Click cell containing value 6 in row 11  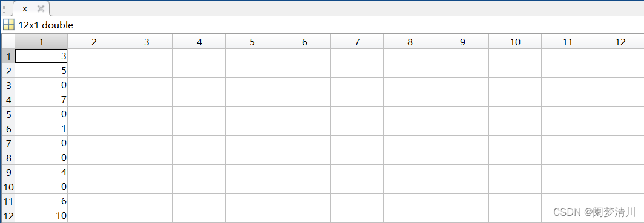click(x=41, y=201)
